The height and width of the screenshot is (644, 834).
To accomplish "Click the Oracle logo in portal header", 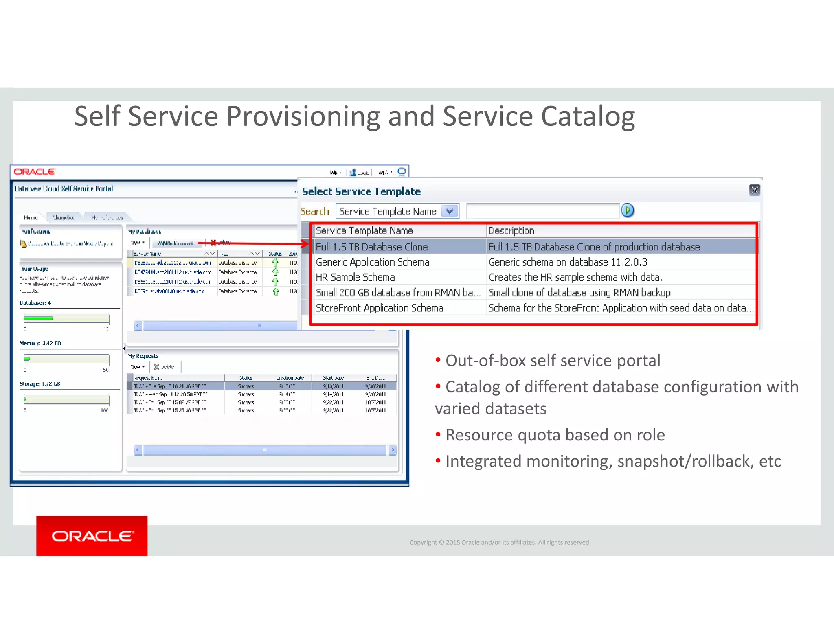I will click(35, 172).
